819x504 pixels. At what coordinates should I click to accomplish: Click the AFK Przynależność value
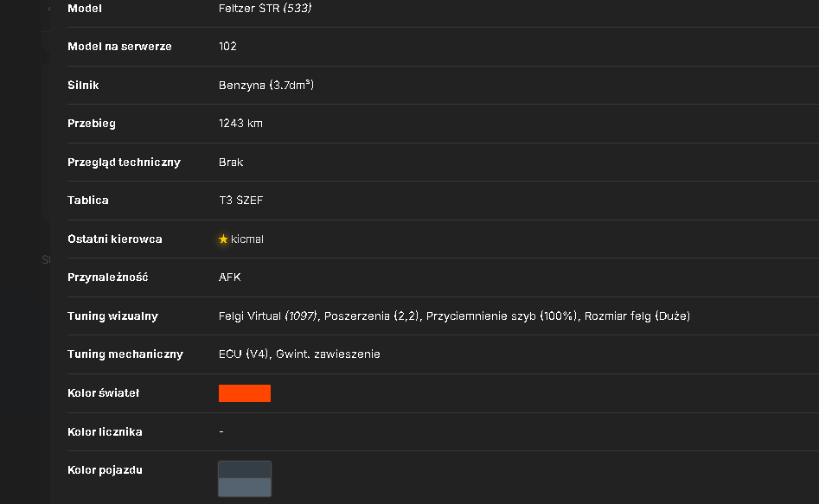pos(230,278)
